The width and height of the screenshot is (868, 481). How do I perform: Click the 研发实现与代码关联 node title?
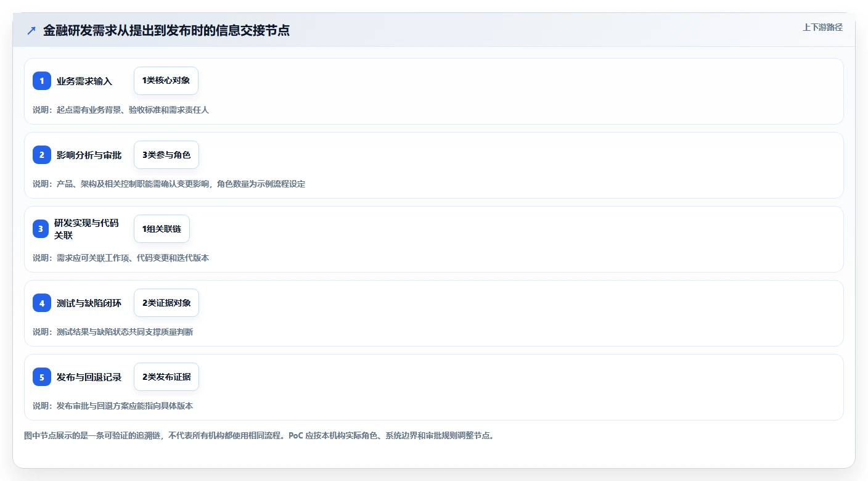(x=86, y=229)
